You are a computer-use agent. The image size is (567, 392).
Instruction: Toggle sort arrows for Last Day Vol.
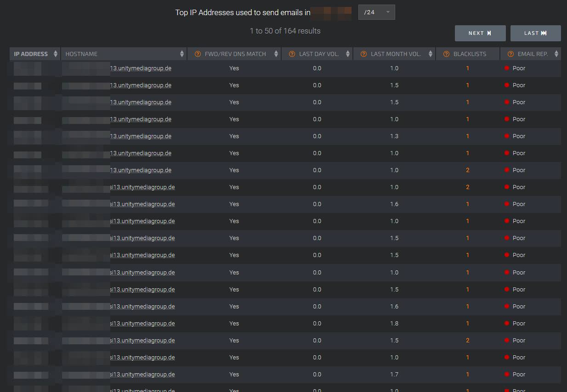point(348,54)
